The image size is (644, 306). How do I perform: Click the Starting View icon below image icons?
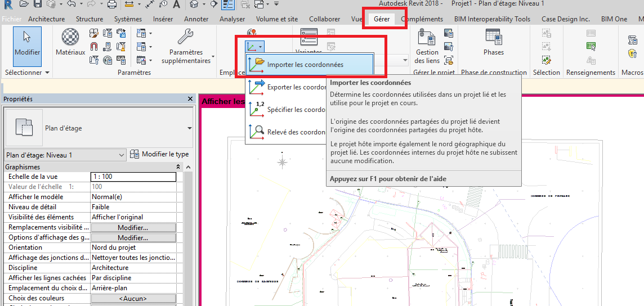[449, 60]
